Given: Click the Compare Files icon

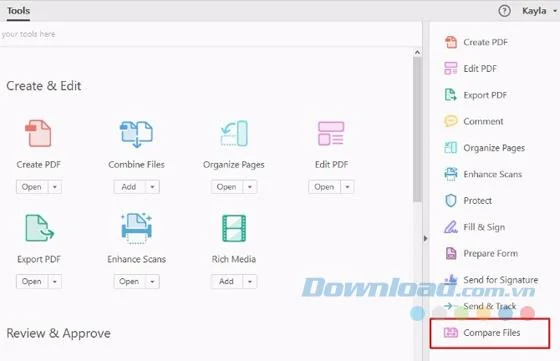Looking at the screenshot, I should 451,332.
